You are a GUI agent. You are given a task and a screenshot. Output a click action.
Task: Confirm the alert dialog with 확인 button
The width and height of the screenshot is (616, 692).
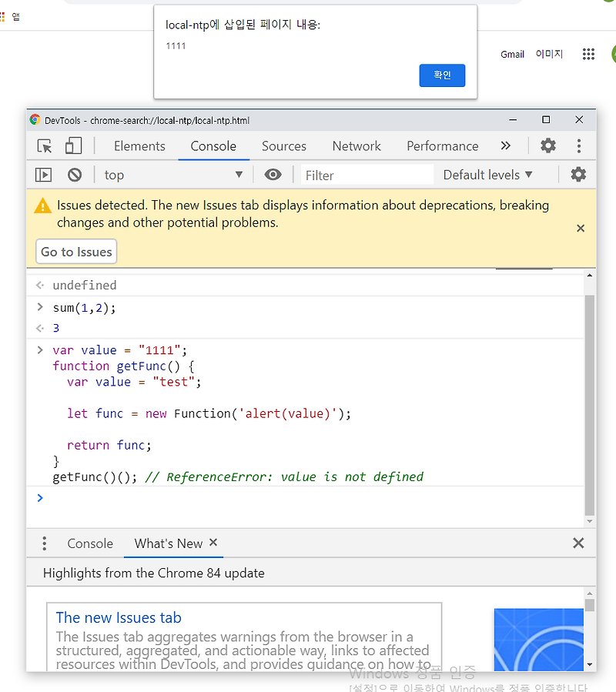tap(442, 75)
